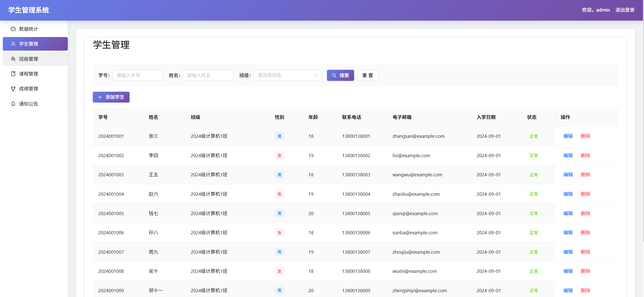Click phone number 13800138002
644x297 pixels.
tap(356, 156)
